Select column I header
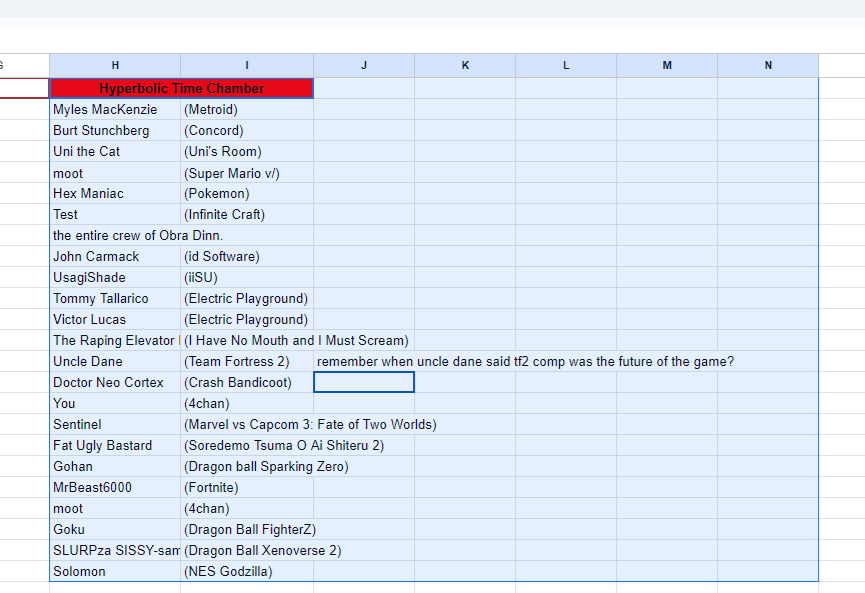This screenshot has width=865, height=593. [x=247, y=66]
